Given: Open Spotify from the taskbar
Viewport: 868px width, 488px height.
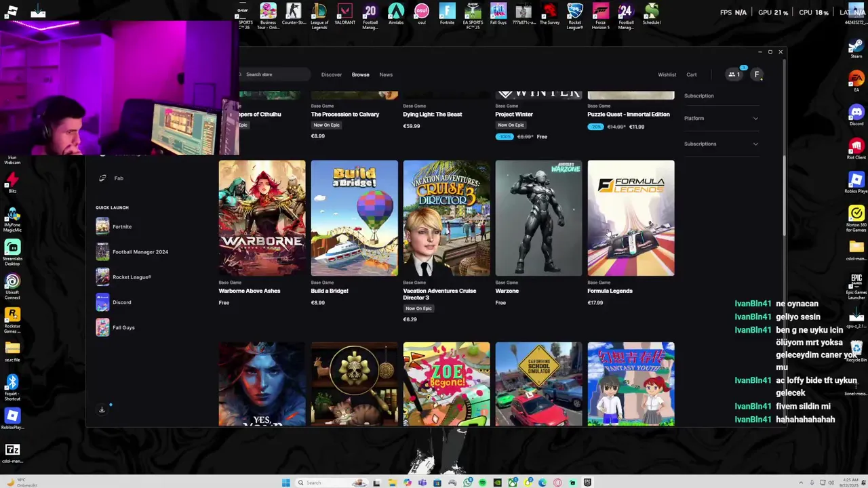Looking at the screenshot, I should [x=483, y=483].
